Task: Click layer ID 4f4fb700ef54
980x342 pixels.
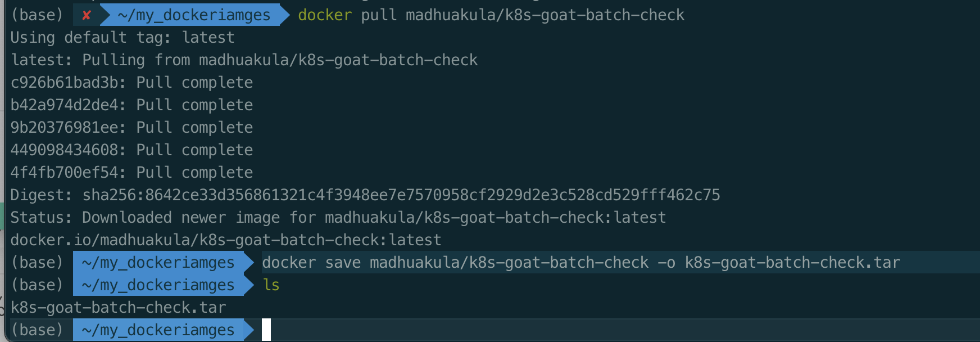Action: pyautogui.click(x=67, y=173)
